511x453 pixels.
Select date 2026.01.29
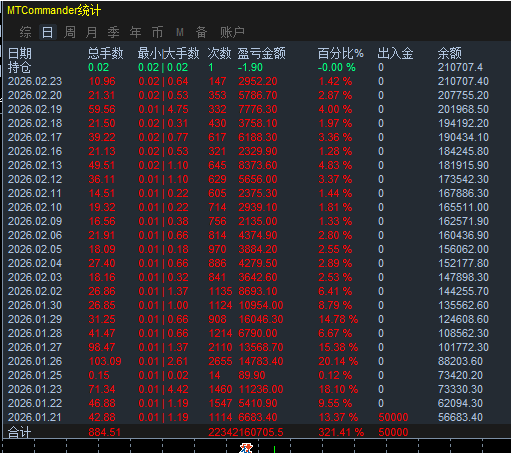(35, 319)
